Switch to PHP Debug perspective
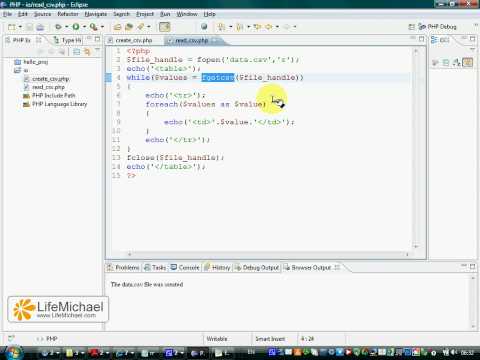This screenshot has height=360, width=480. coord(437,27)
